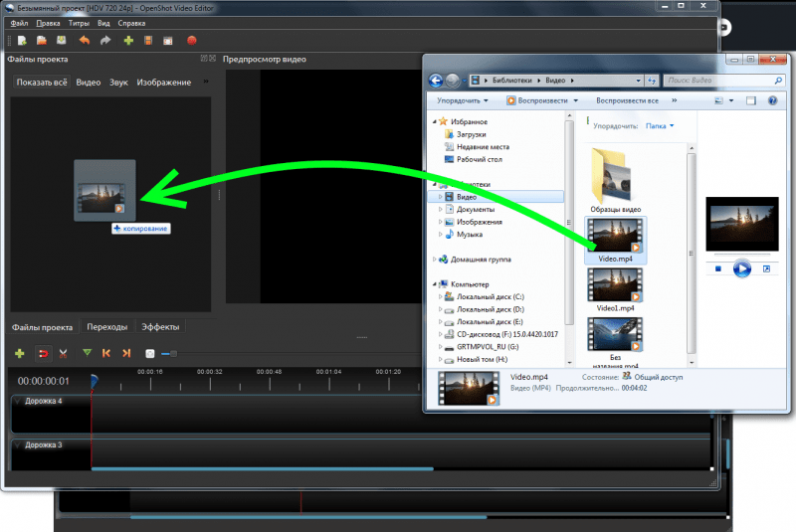This screenshot has width=796, height=532.
Task: Filter project files by Изображение
Action: point(164,83)
